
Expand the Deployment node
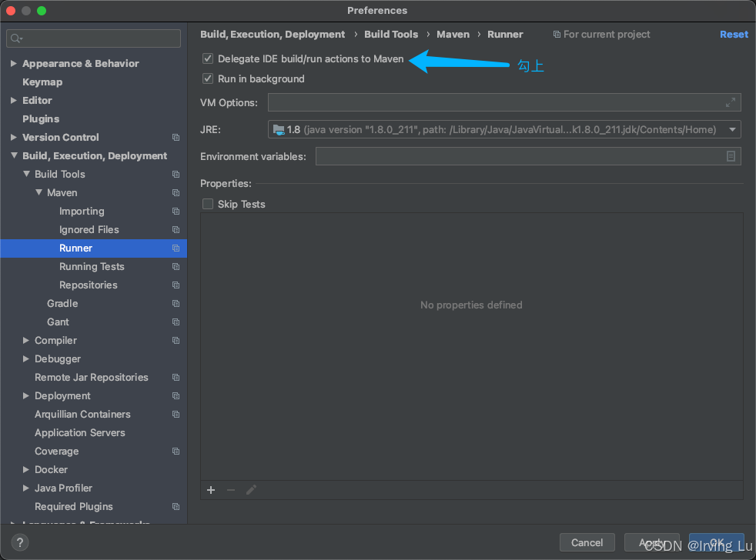[26, 395]
